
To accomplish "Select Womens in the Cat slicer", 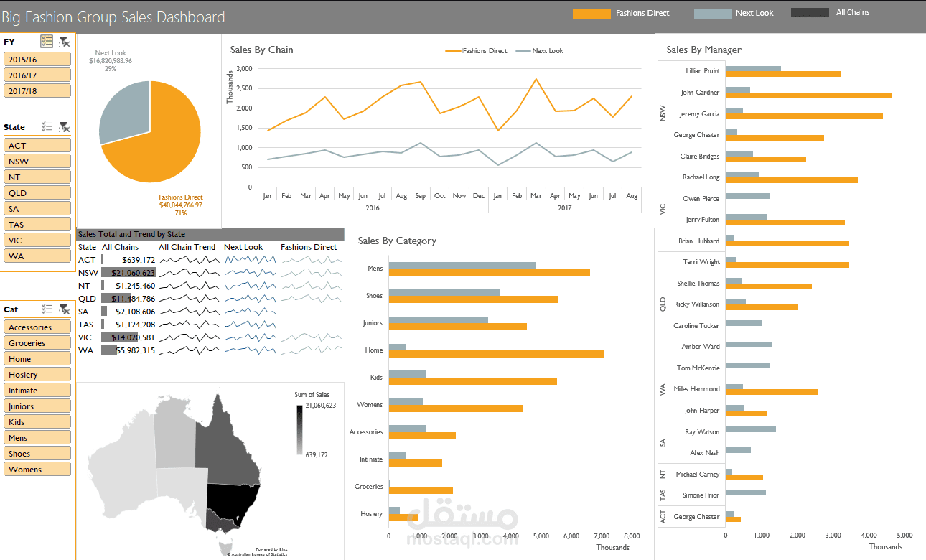I will click(x=37, y=469).
